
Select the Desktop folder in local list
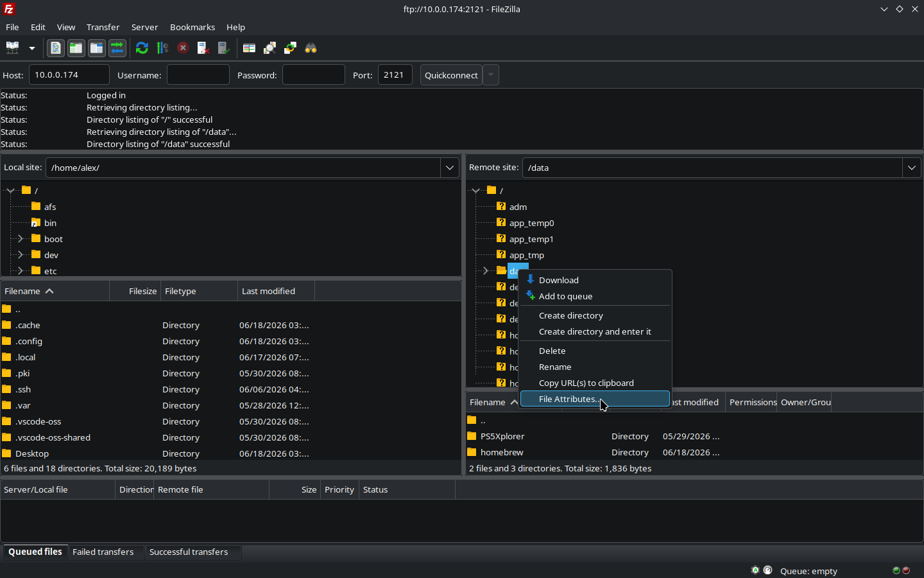32,453
